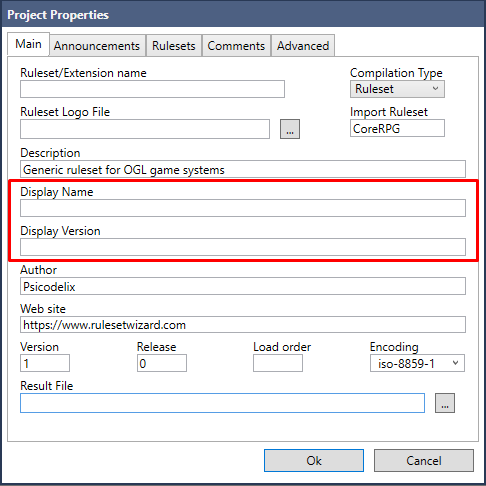Select the Advanced tab
This screenshot has height=486, width=486.
point(303,46)
